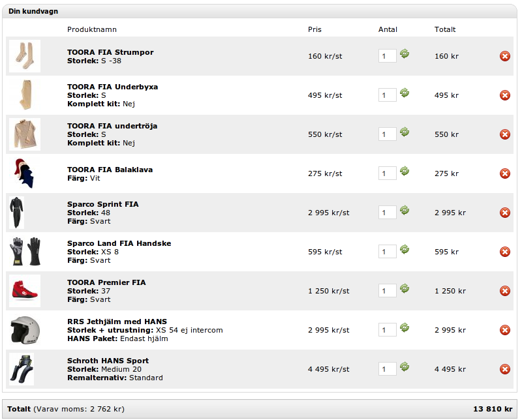The image size is (522, 420).
Task: Remove Sparco Sprint FIA suit item
Action: (504, 213)
